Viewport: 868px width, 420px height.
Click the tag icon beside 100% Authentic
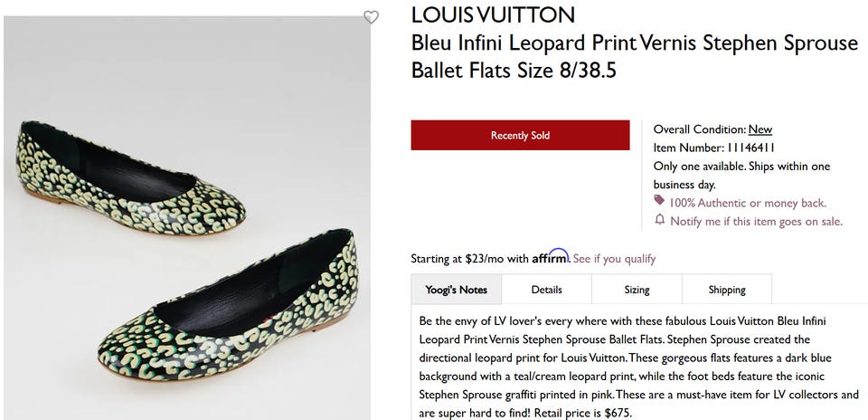(x=659, y=202)
